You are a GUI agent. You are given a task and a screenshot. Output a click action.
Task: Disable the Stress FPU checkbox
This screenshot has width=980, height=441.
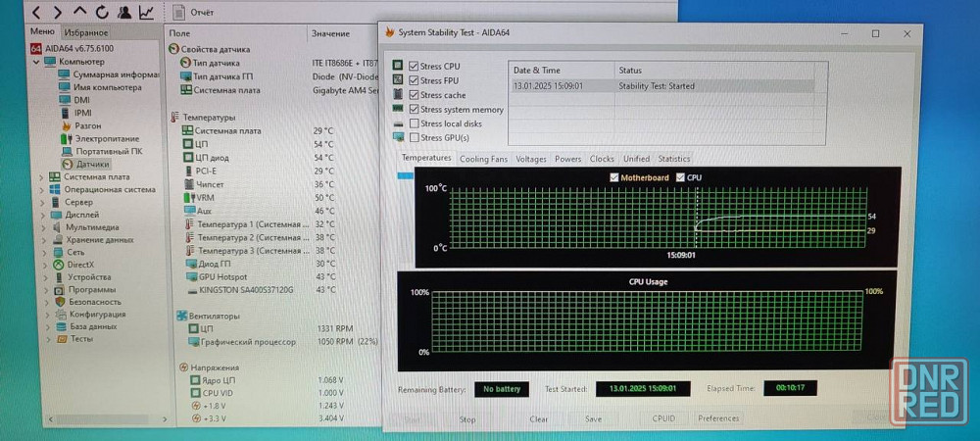[x=414, y=80]
